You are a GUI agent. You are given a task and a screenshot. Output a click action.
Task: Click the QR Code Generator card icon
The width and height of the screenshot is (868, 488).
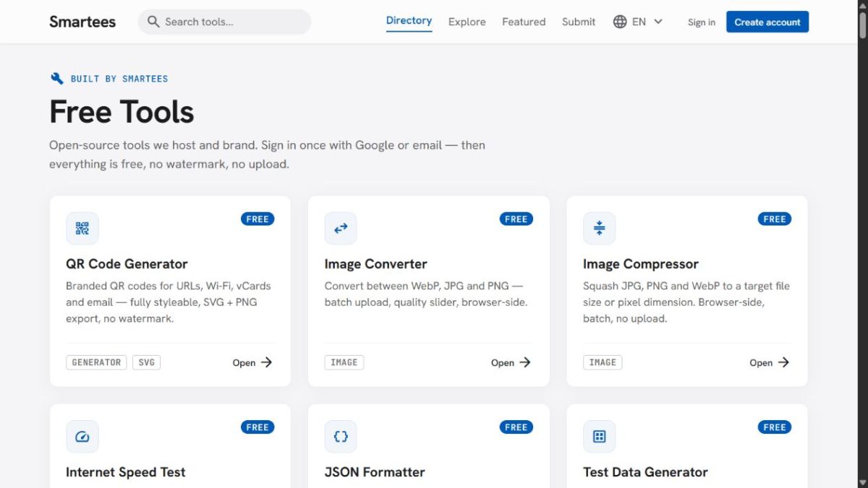click(82, 228)
